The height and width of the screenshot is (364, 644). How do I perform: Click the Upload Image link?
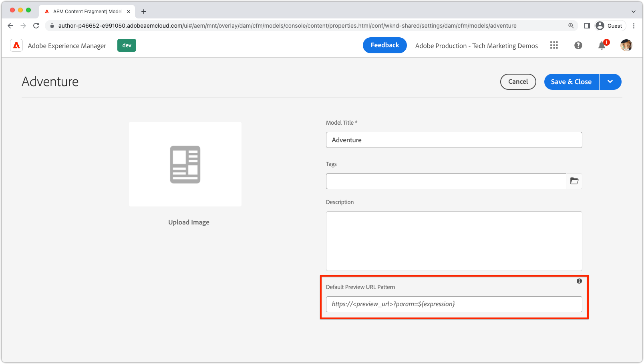tap(189, 222)
